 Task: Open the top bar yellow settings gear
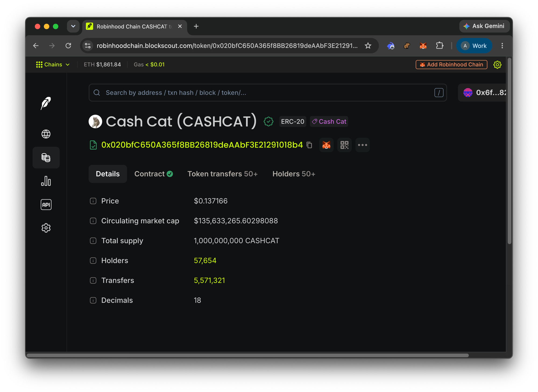[497, 64]
